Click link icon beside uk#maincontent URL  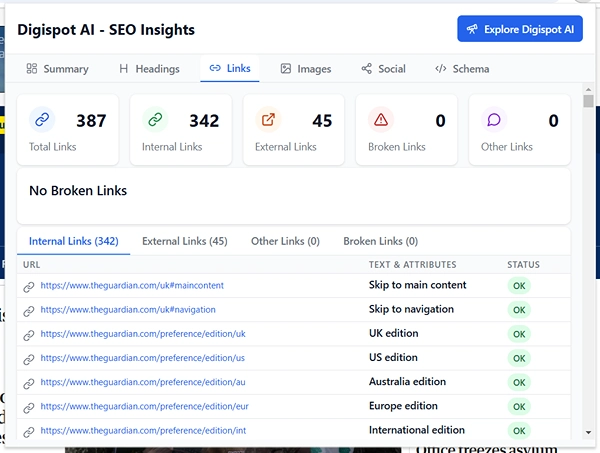coord(29,287)
